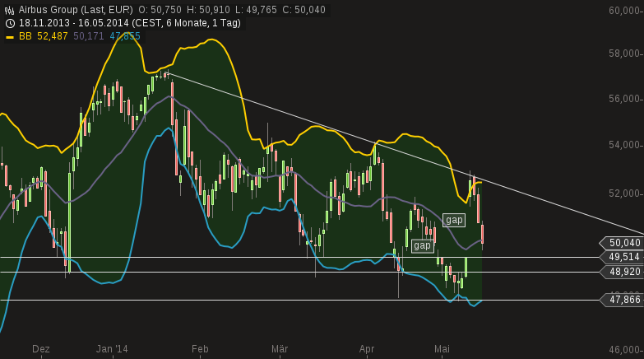The height and width of the screenshot is (359, 644).
Task: Select the 50,040 last-price marker
Action: 622,243
